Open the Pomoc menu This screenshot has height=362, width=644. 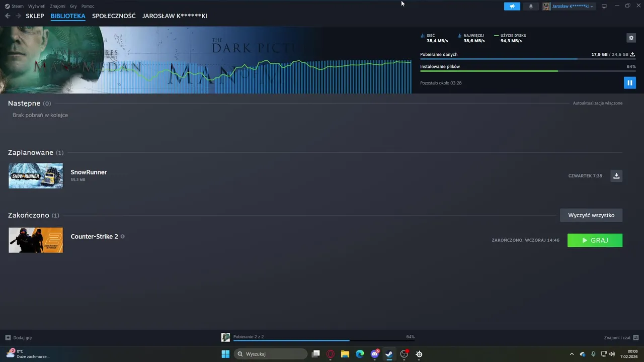pos(88,6)
